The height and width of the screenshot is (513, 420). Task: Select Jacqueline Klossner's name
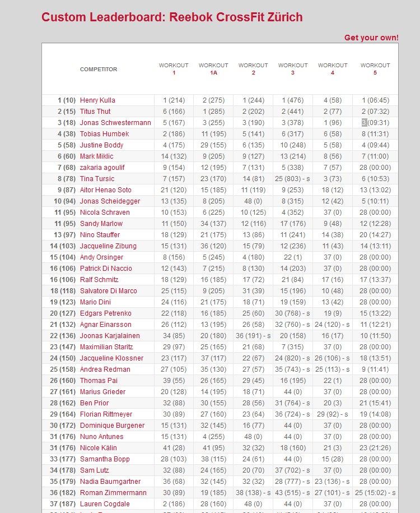[111, 358]
